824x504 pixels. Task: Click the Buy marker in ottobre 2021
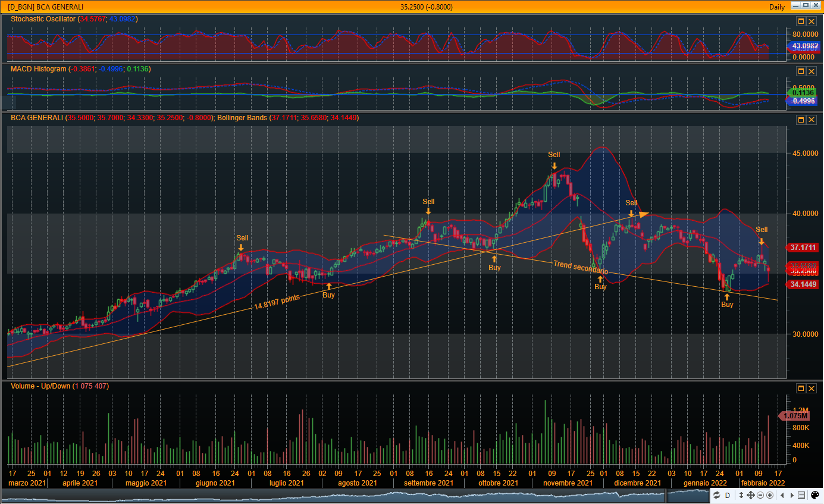(494, 264)
